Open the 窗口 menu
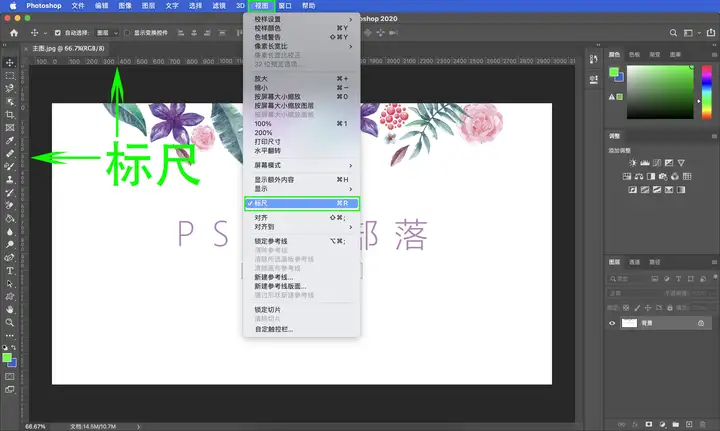Viewport: 720px width, 431px height. [285, 6]
